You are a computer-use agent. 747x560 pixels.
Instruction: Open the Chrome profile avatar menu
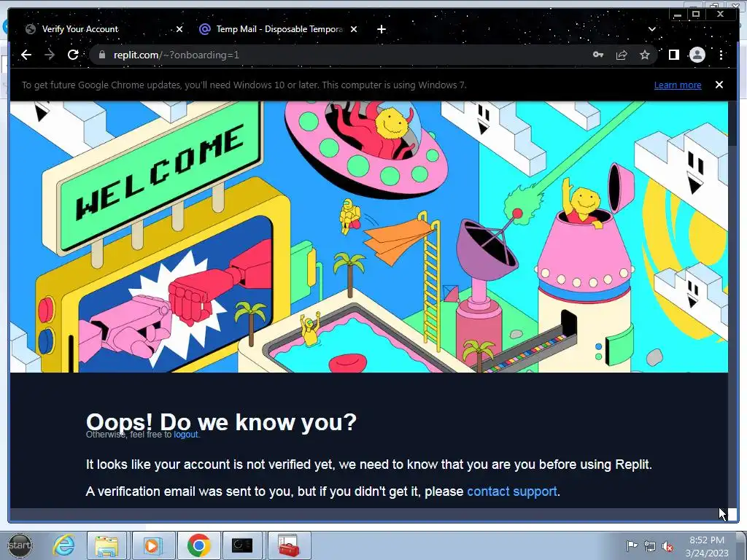point(697,55)
